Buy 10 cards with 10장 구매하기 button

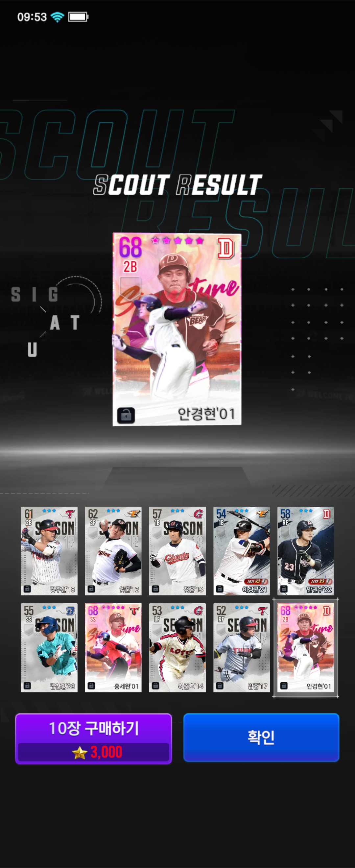click(x=94, y=738)
